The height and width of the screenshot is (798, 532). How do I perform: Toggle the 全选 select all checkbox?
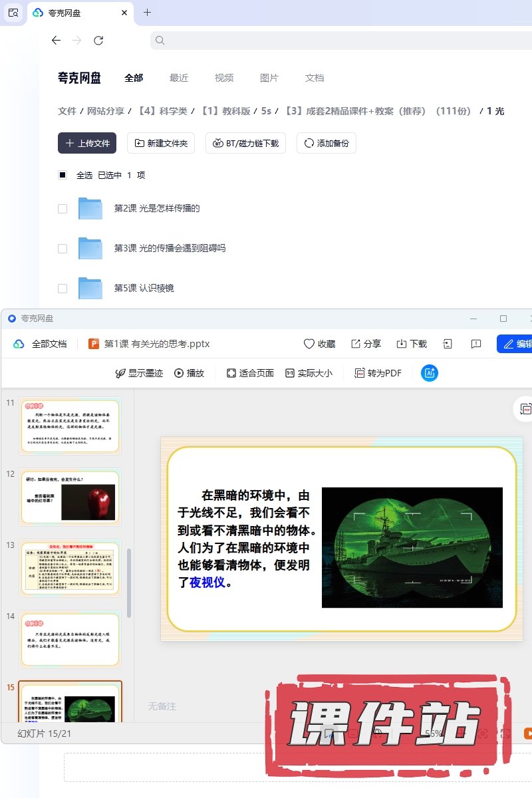(63, 175)
